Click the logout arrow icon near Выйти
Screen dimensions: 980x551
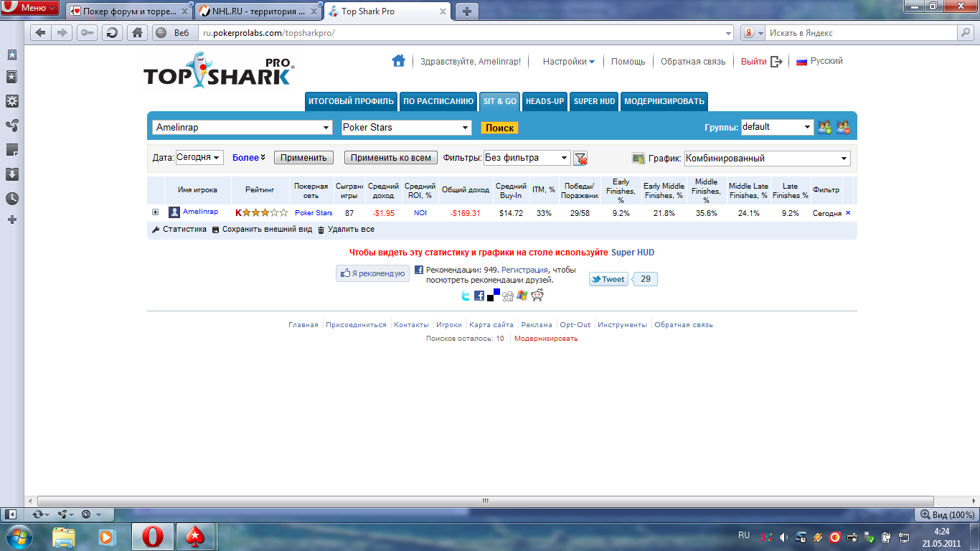click(x=776, y=62)
